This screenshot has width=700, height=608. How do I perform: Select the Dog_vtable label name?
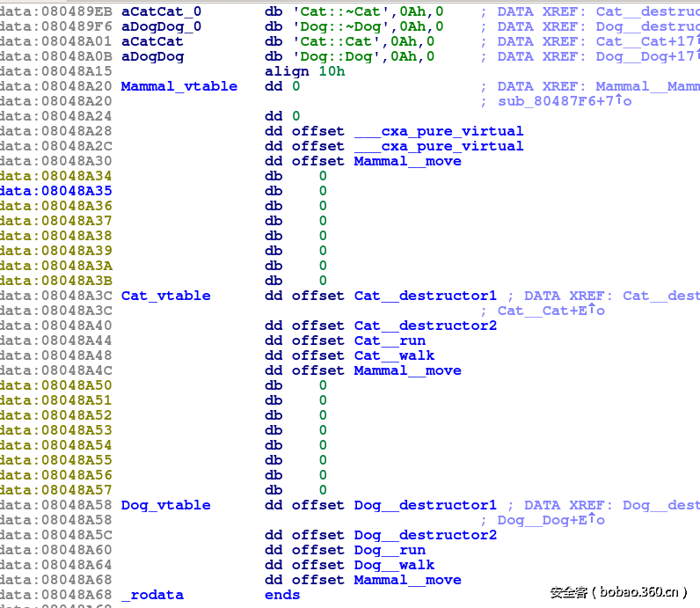click(x=165, y=505)
